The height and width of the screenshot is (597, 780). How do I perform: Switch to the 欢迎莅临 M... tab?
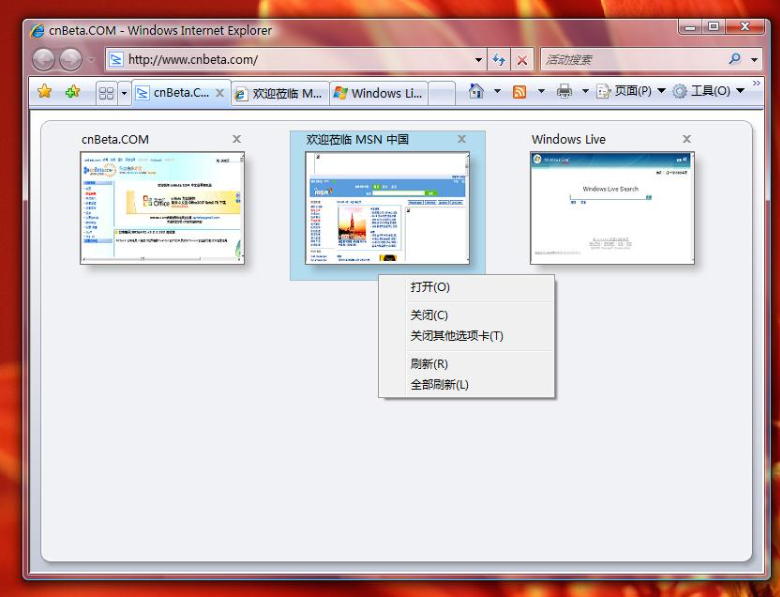[280, 93]
